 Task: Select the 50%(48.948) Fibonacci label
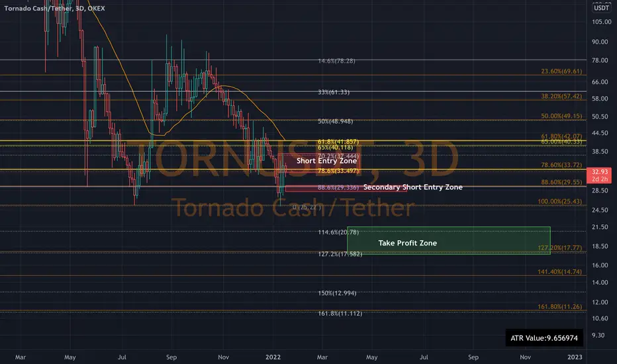tap(335, 121)
